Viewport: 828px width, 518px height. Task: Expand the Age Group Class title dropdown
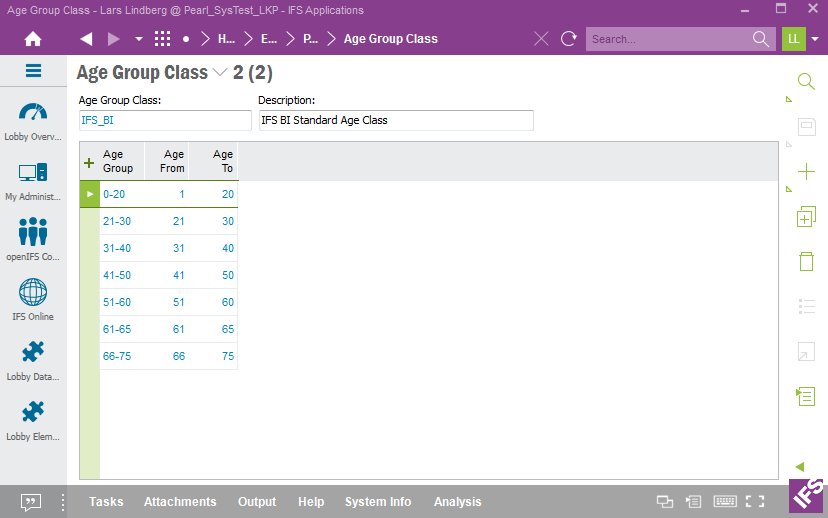tap(220, 73)
